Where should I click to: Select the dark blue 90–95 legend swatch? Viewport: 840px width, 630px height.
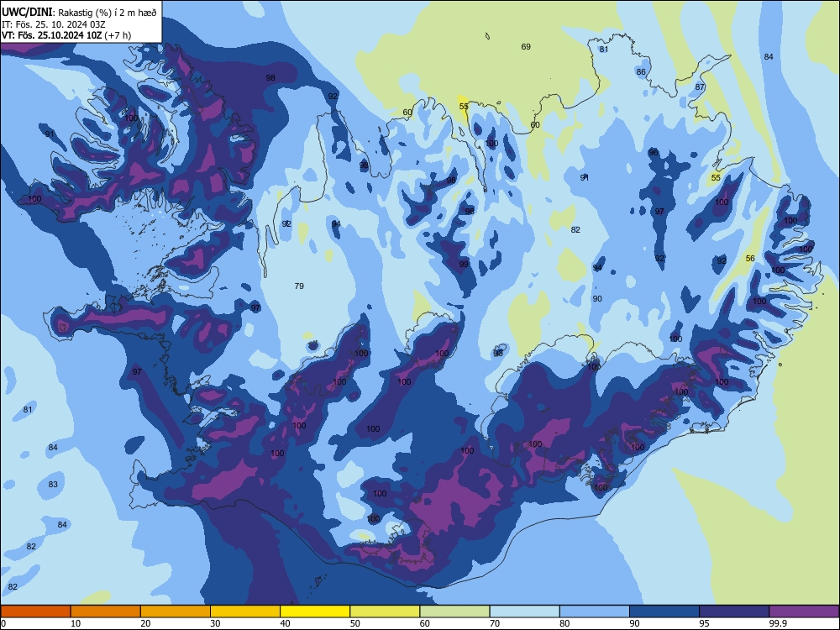(x=664, y=612)
